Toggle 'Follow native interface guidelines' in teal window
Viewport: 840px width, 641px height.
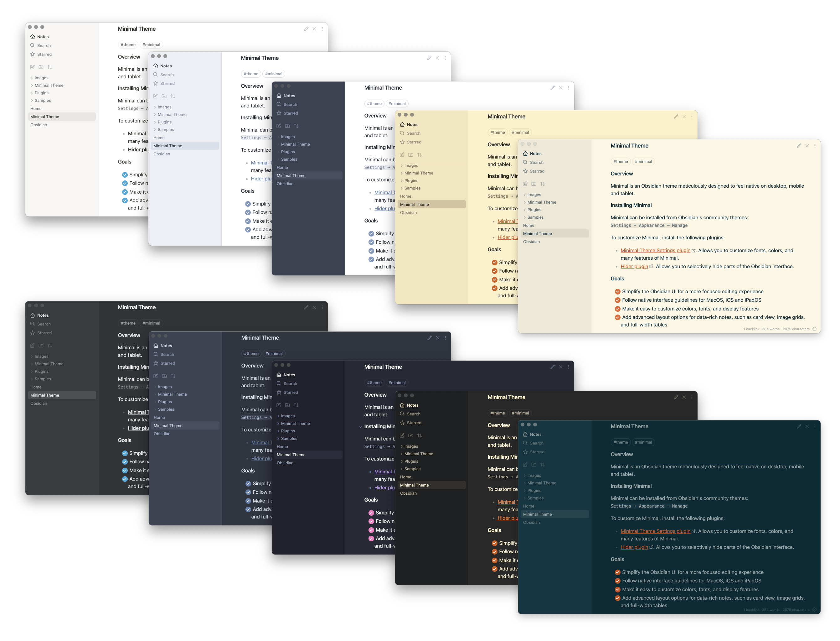617,581
